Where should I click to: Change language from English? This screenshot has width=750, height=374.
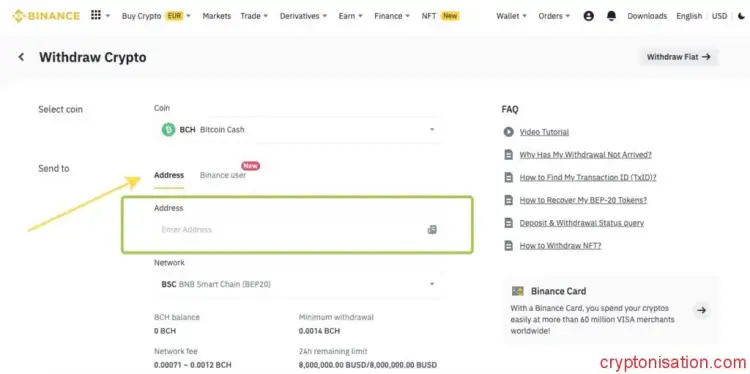click(689, 16)
